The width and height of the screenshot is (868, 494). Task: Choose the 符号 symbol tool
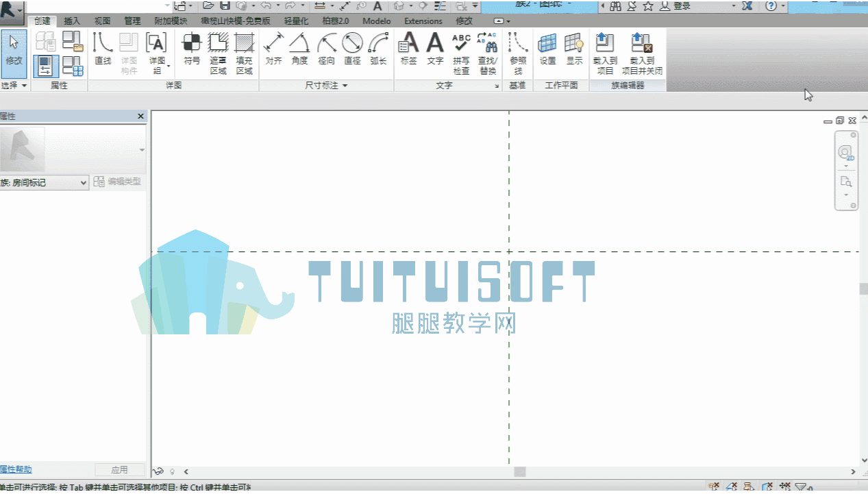pyautogui.click(x=192, y=49)
